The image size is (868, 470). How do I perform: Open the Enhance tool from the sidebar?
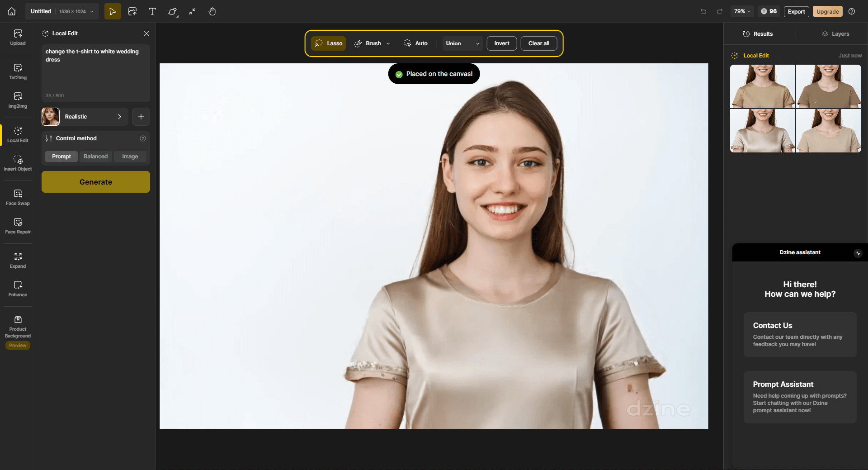18,288
